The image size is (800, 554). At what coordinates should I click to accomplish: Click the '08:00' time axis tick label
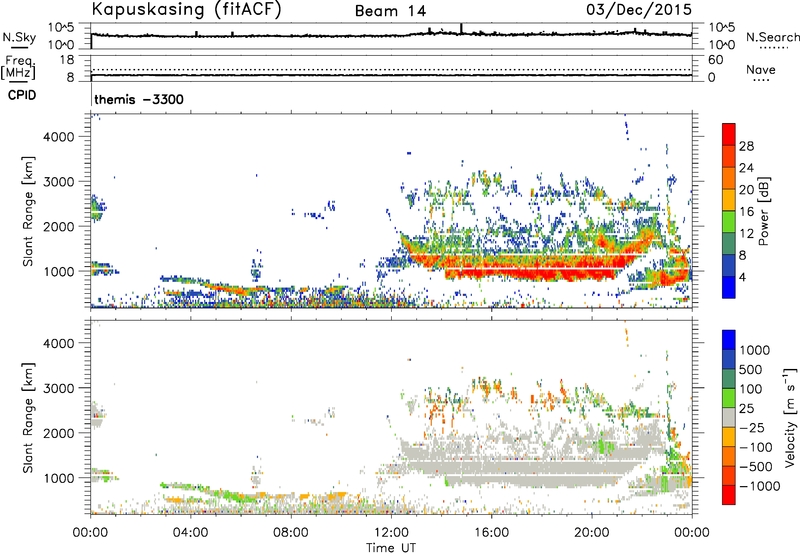290,533
